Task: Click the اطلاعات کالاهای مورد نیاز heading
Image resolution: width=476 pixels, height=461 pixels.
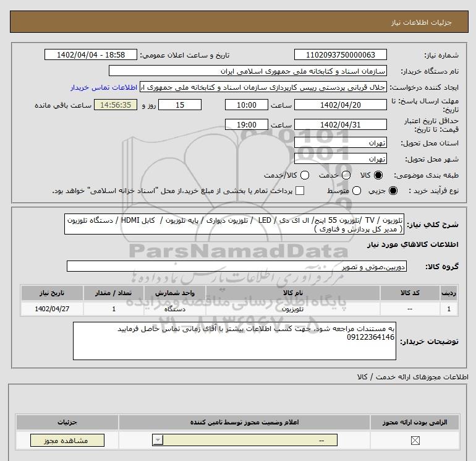Action: [x=412, y=244]
